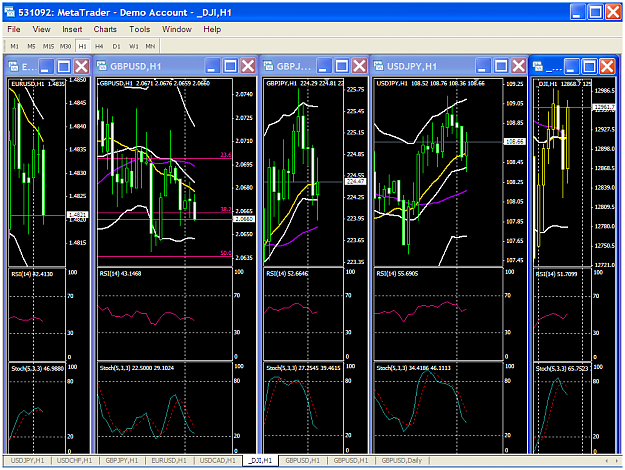Open the View menu
The width and height of the screenshot is (625, 470).
(x=41, y=29)
